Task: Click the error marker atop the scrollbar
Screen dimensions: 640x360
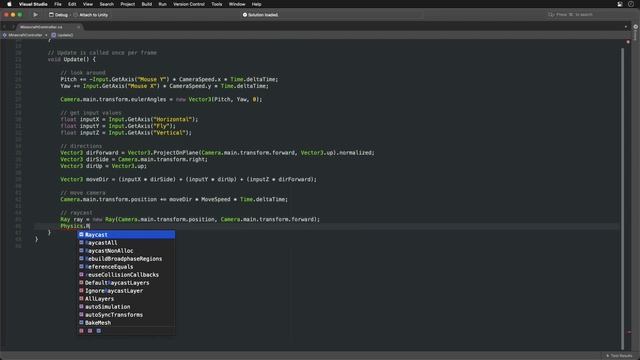Action: coord(628,42)
